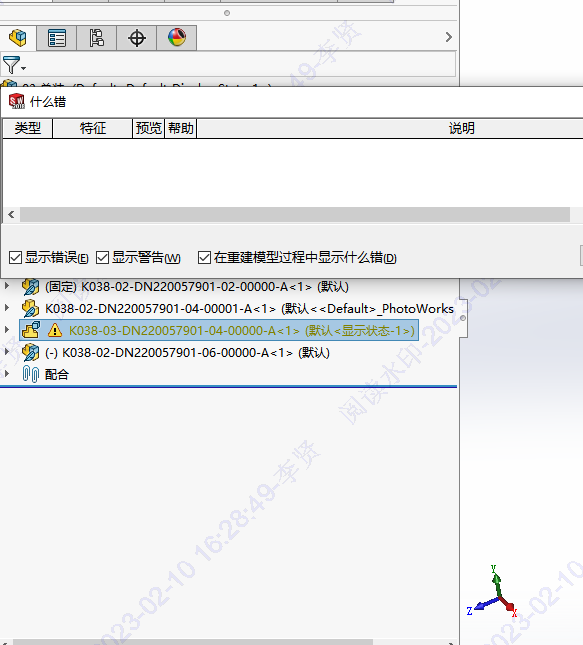The image size is (583, 645).
Task: Uncheck the 显示警告 checkbox
Action: click(x=102, y=258)
